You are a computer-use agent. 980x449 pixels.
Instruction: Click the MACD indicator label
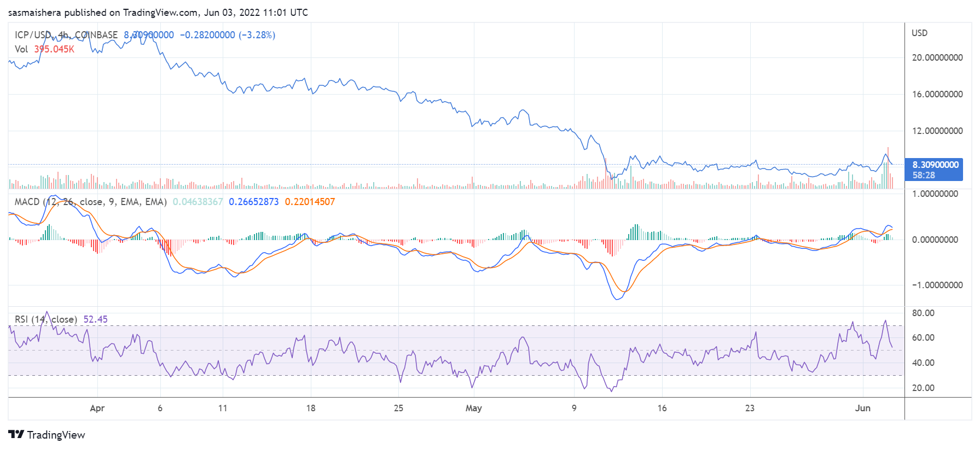point(91,202)
